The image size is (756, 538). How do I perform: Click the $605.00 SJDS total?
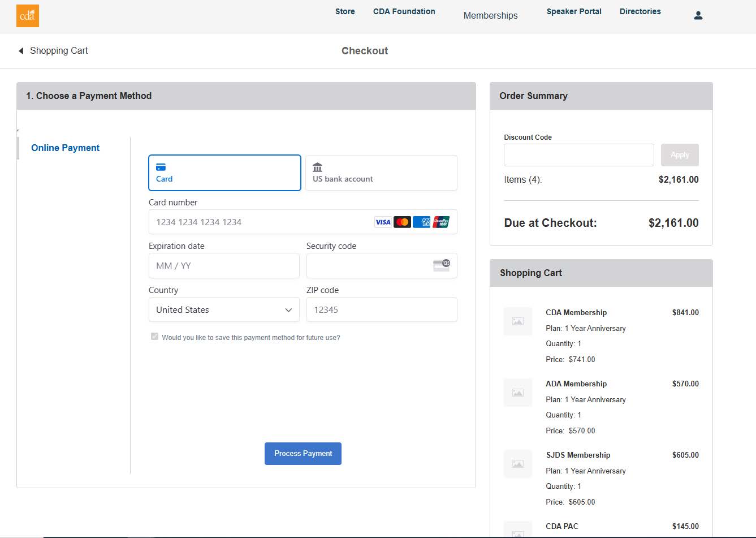point(685,455)
